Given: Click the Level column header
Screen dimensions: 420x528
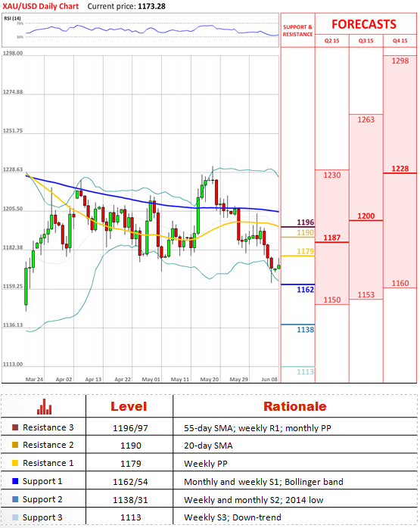Looking at the screenshot, I should coord(129,406).
